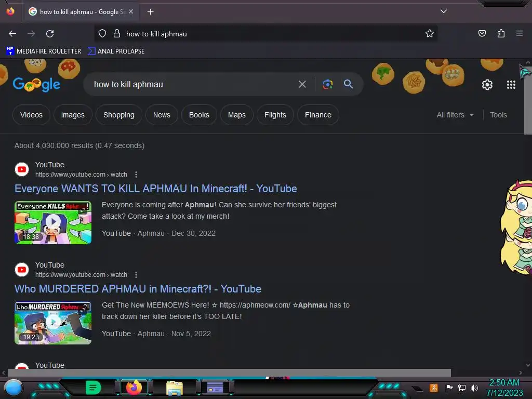Screen dimensions: 532x399
Task: Switch to Flights results filter
Action: click(275, 115)
